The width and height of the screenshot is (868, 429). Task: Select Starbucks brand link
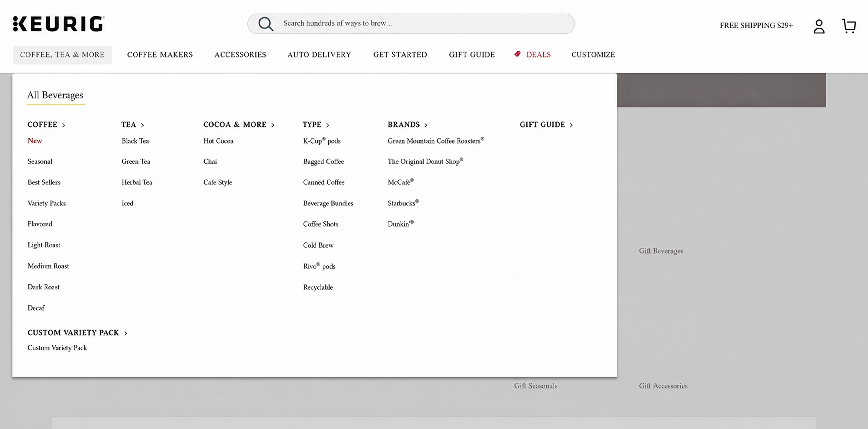403,203
